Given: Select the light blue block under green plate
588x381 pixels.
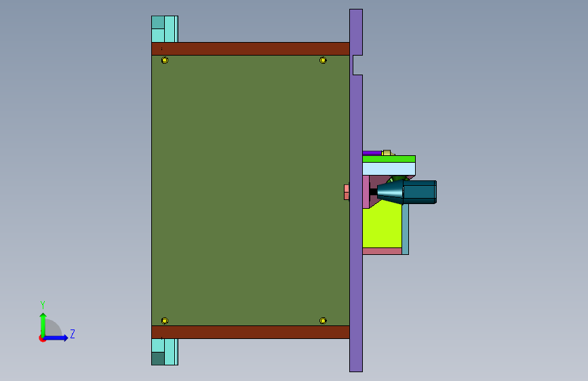Looking at the screenshot, I should tap(389, 169).
